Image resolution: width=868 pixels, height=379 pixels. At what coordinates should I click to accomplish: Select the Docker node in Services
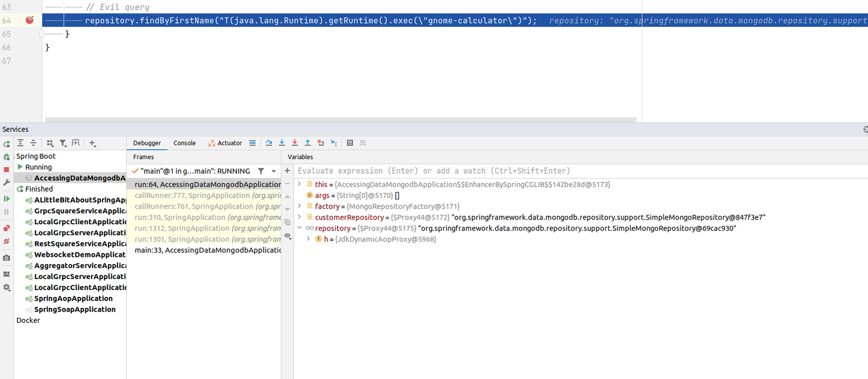pyautogui.click(x=28, y=320)
